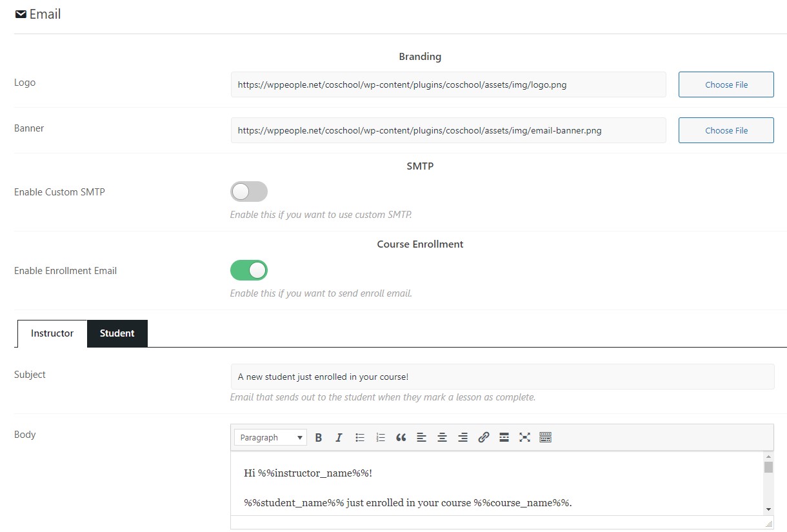Click the Bold formatting icon

[319, 438]
